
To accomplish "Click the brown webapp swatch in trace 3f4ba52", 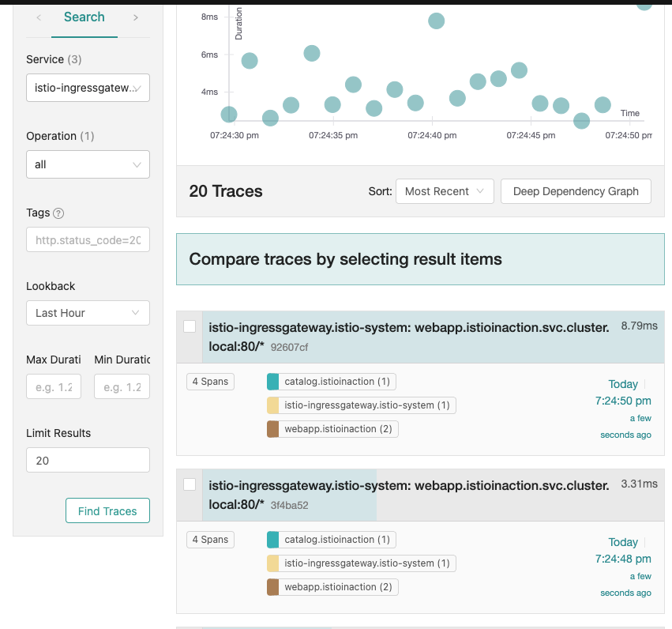I will point(273,586).
